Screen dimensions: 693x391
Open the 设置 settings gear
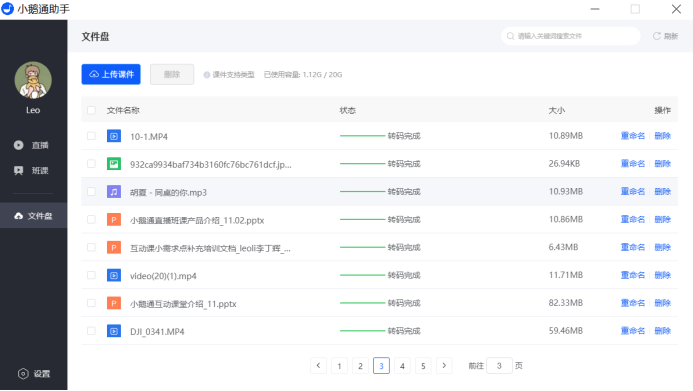34,374
